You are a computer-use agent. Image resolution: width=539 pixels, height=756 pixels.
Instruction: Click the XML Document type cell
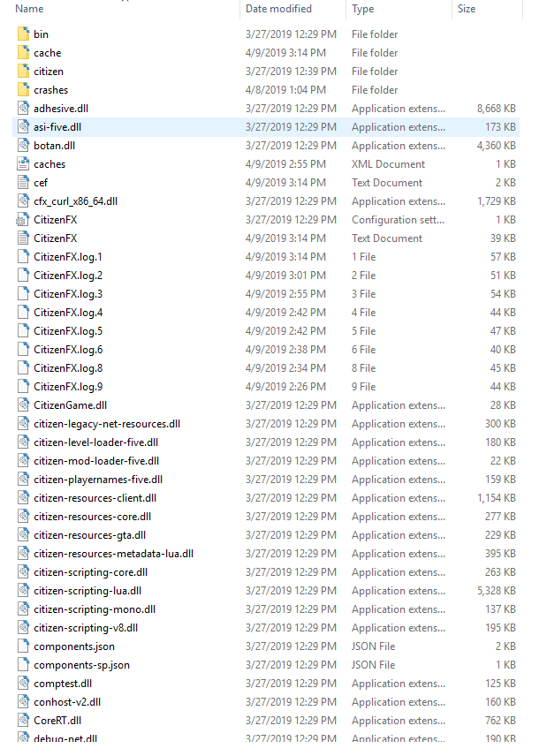[388, 164]
